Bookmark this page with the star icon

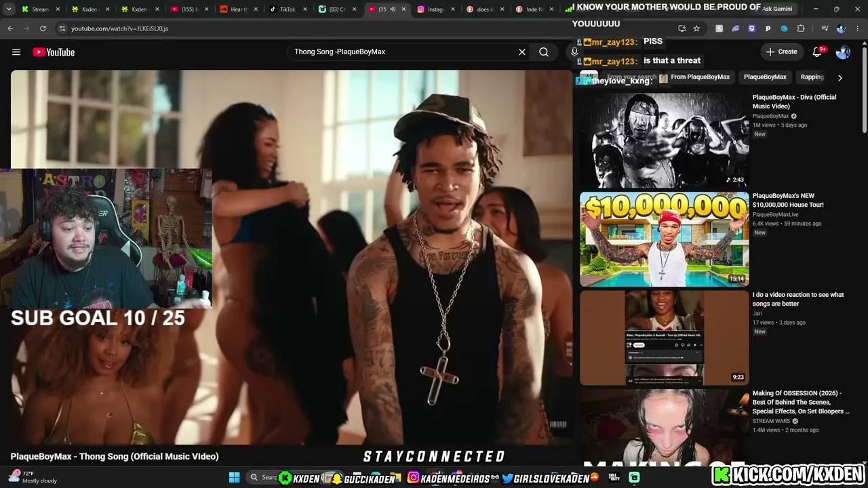click(x=696, y=28)
